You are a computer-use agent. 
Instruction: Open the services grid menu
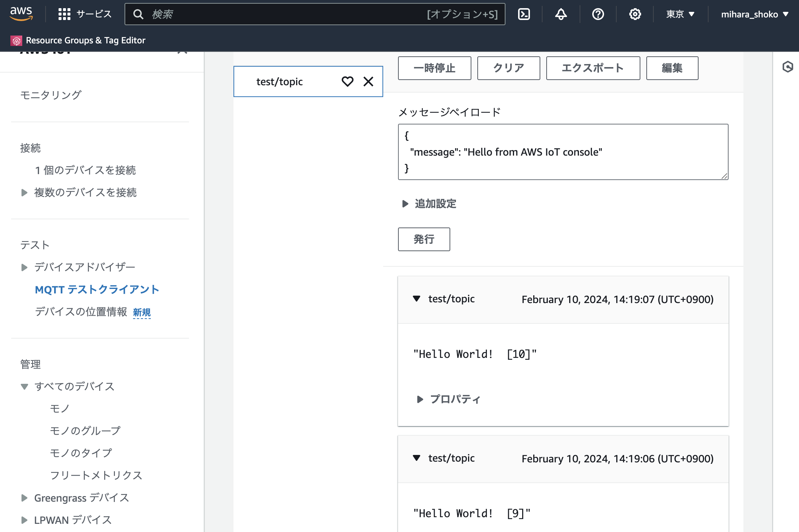pyautogui.click(x=64, y=14)
